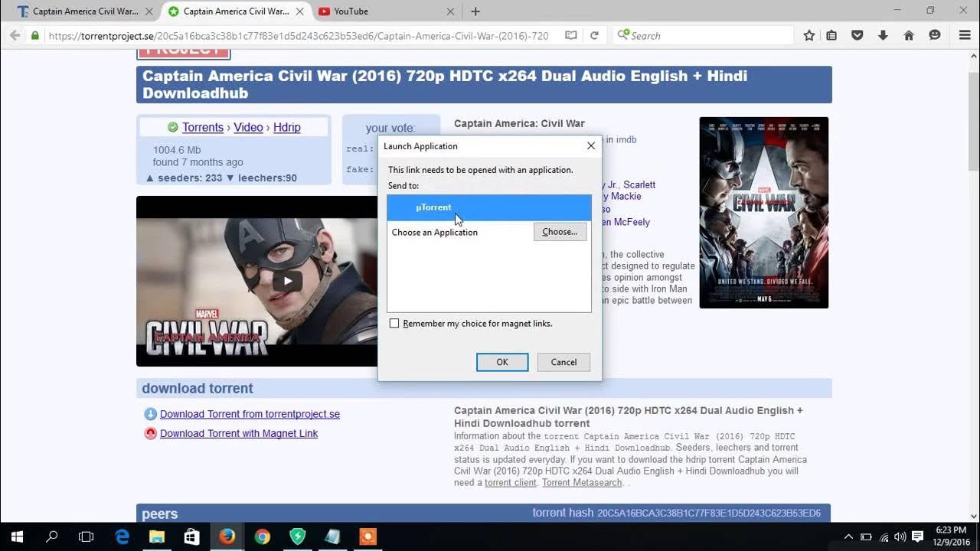Viewport: 980px width, 551px height.
Task: Launch Google Chrome from taskbar
Action: tap(262, 536)
